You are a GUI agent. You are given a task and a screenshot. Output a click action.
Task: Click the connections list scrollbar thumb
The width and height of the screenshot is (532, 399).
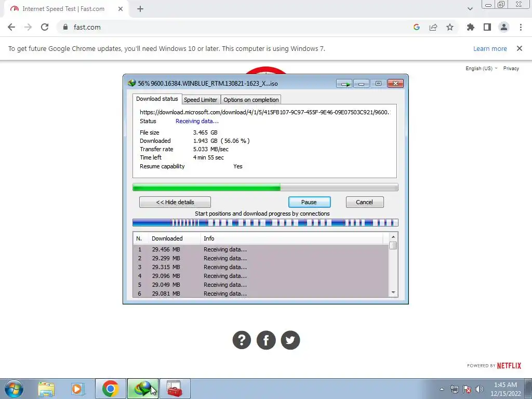click(x=393, y=245)
